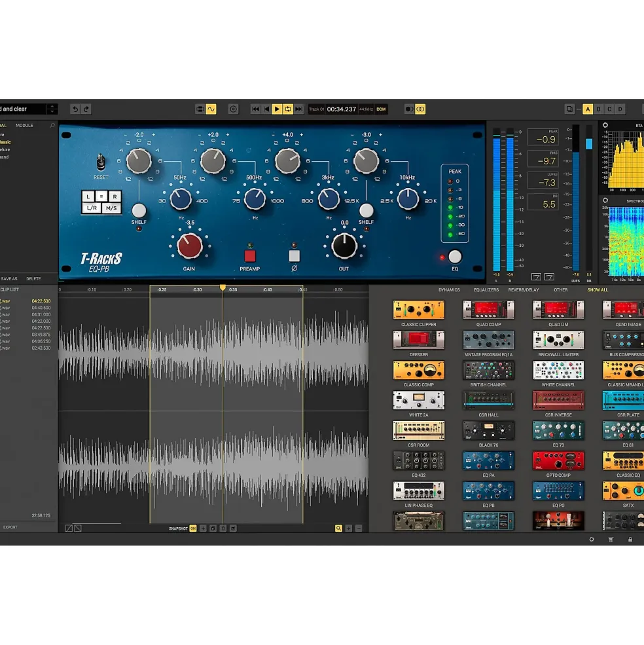This screenshot has height=645, width=644.
Task: Toggle the phase invert (Ø) button
Action: tap(295, 256)
